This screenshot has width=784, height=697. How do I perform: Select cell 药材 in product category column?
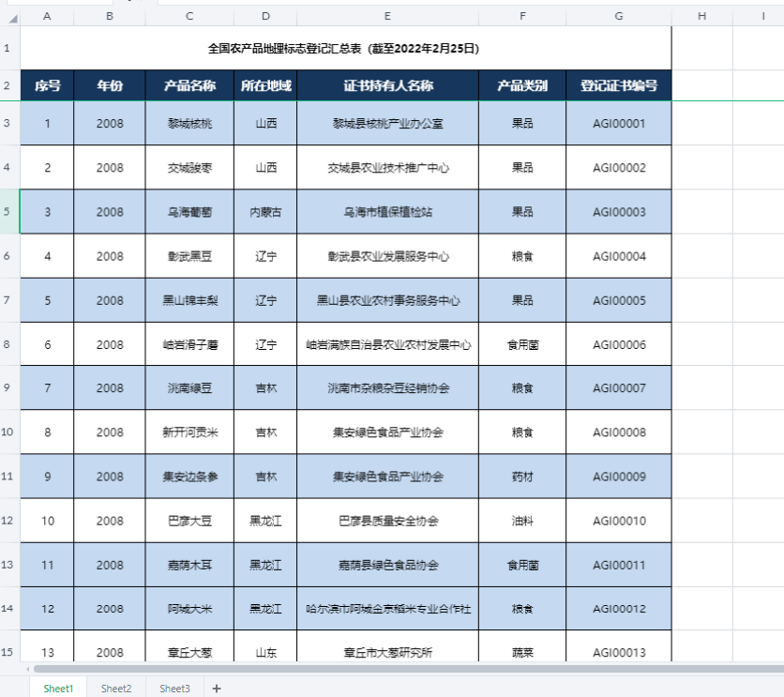(x=522, y=476)
